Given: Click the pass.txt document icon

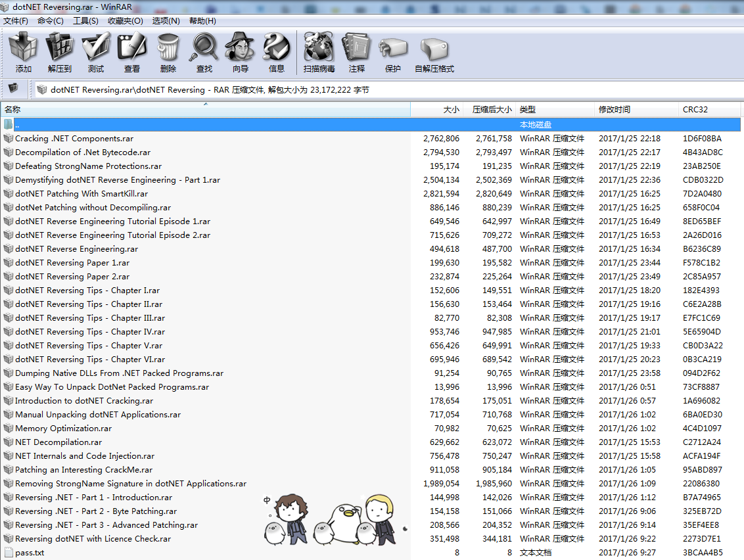Looking at the screenshot, I should 9,552.
